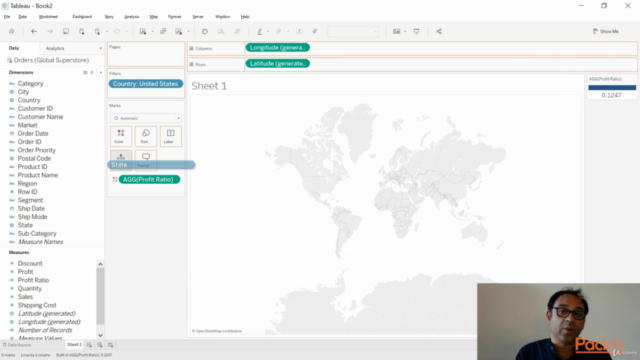Image resolution: width=640 pixels, height=360 pixels.
Task: Select the AGG(Profit Ratio) pill on Marks
Action: (x=149, y=180)
